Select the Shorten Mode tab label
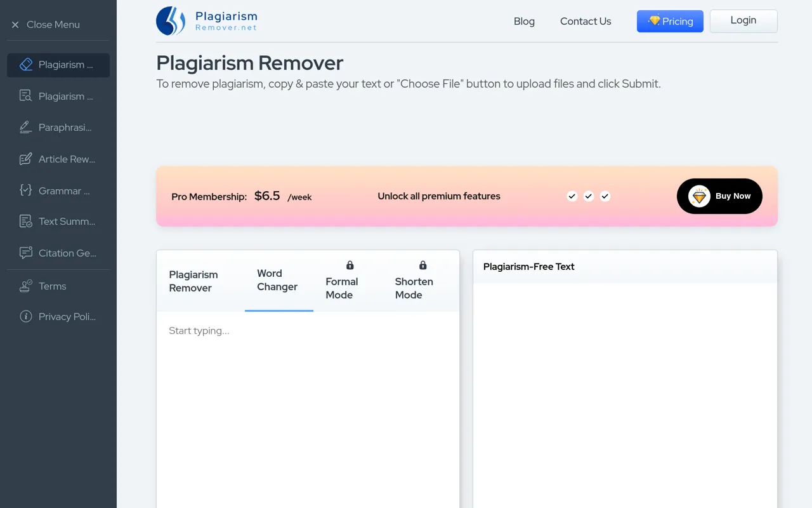This screenshot has width=812, height=508. click(x=414, y=288)
